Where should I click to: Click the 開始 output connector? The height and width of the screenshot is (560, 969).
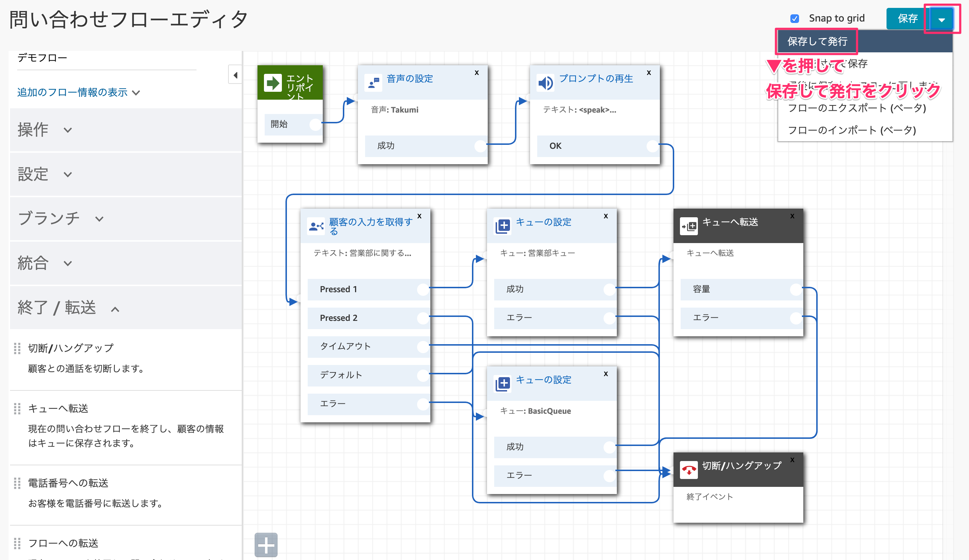click(315, 124)
